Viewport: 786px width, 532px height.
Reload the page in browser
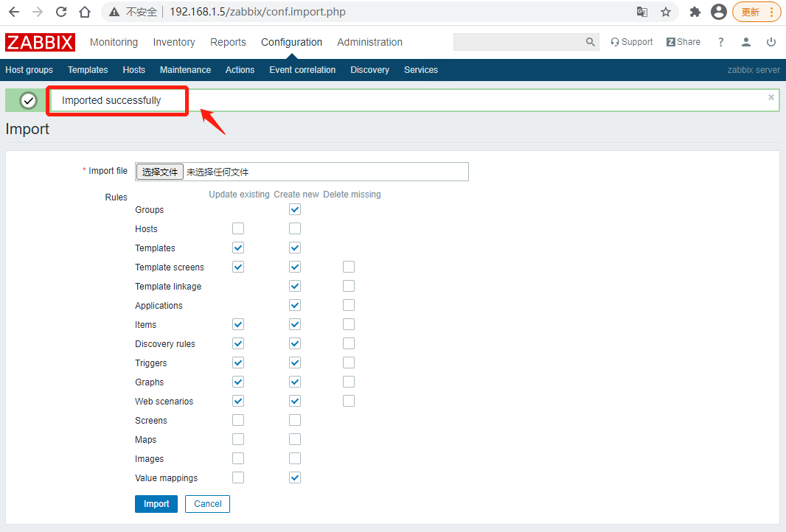pyautogui.click(x=61, y=12)
